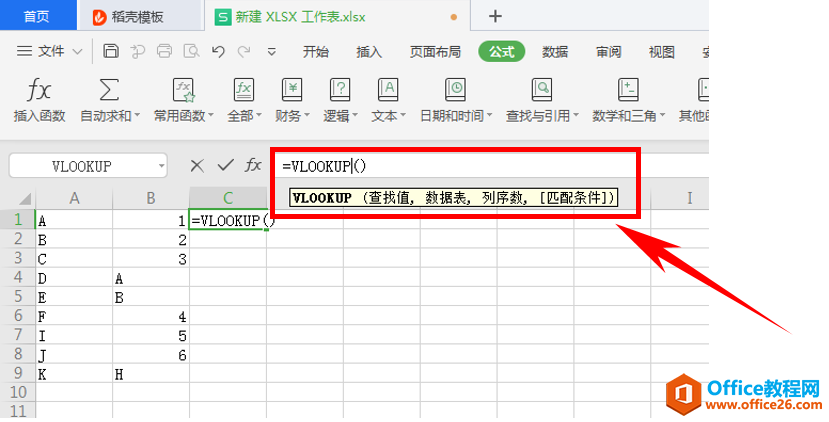Expand the Name Box dropdown arrow

coord(161,167)
